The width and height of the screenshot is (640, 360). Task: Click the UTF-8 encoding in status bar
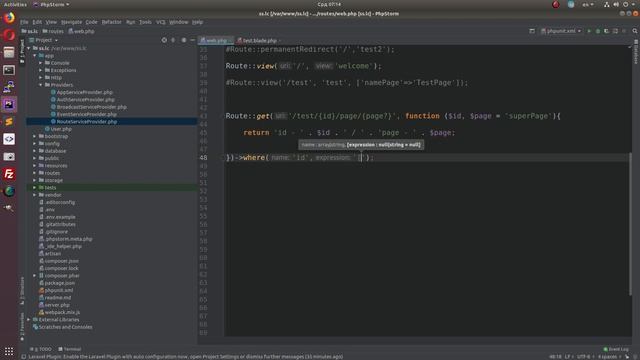point(584,356)
